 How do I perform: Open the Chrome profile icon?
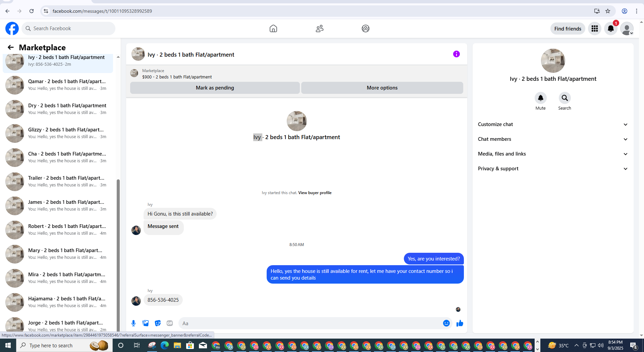[625, 11]
